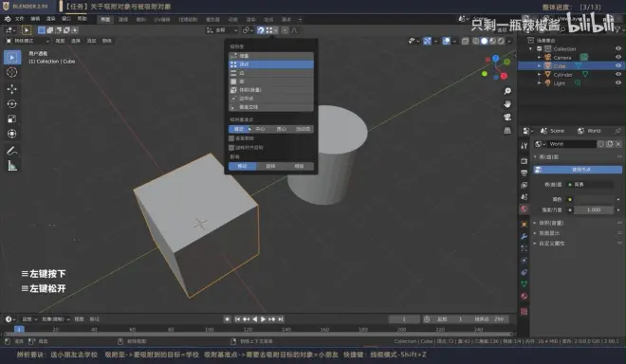
Task: Click the current frame field in timeline
Action: point(404,318)
